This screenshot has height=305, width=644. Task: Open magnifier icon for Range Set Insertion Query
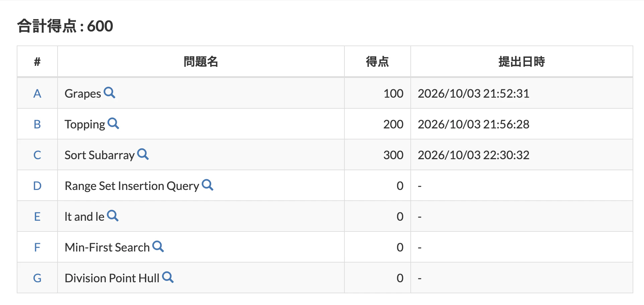(208, 185)
